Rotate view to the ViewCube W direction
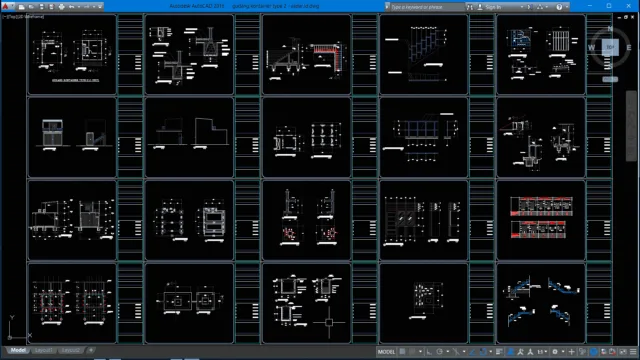The height and width of the screenshot is (360, 640). (591, 48)
